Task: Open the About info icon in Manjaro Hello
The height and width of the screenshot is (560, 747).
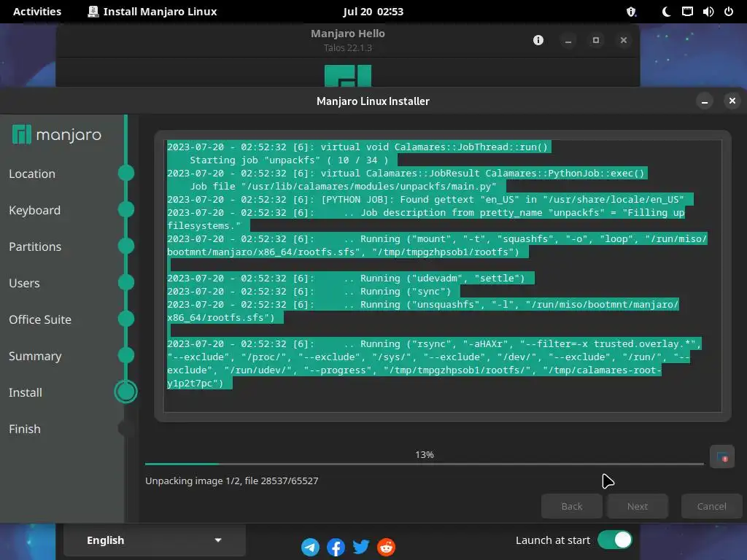Action: click(x=538, y=40)
